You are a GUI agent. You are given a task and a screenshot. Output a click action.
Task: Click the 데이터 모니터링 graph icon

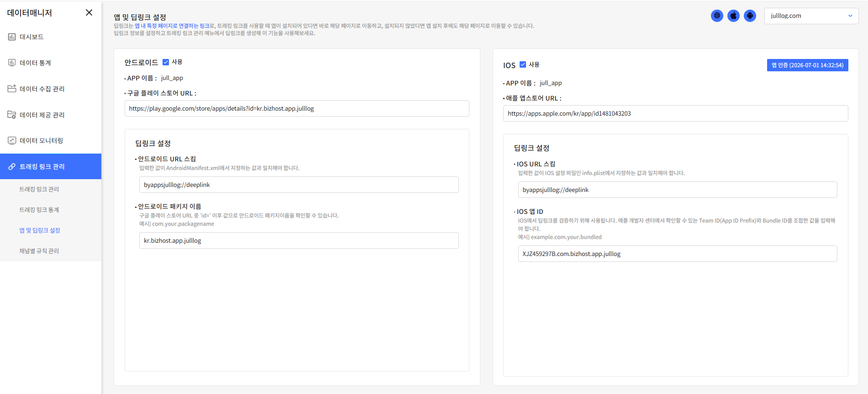pos(12,141)
